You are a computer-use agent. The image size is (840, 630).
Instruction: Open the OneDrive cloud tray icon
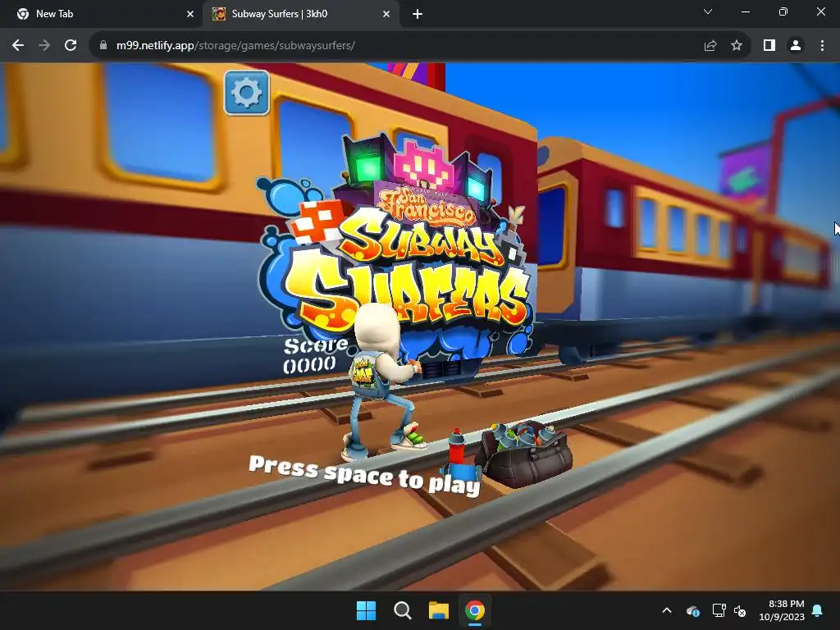point(692,610)
